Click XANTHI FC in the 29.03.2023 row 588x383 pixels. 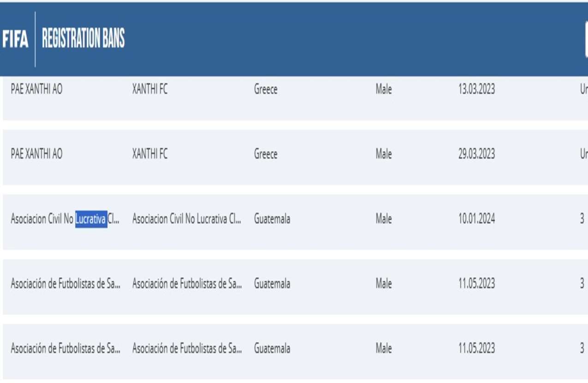tap(150, 154)
